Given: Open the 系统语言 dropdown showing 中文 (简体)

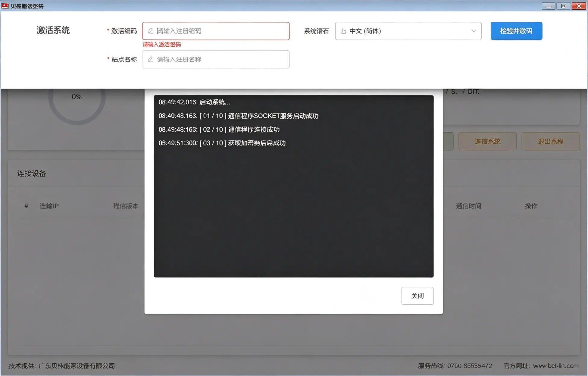Looking at the screenshot, I should [408, 31].
